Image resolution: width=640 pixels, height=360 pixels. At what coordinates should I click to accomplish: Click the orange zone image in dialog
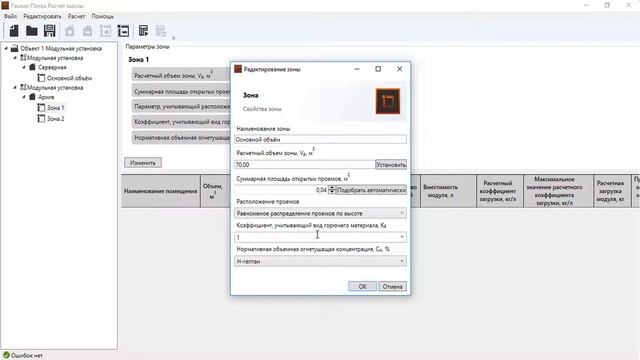click(388, 101)
